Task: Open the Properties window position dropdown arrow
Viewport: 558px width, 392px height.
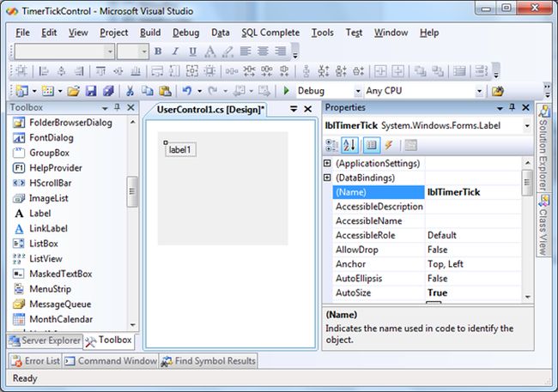Action: point(500,108)
